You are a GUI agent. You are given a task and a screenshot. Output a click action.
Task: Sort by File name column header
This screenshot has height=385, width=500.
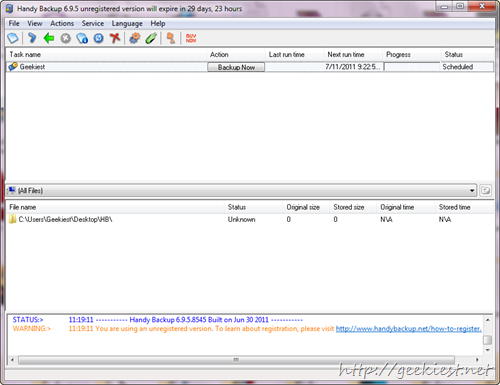115,207
